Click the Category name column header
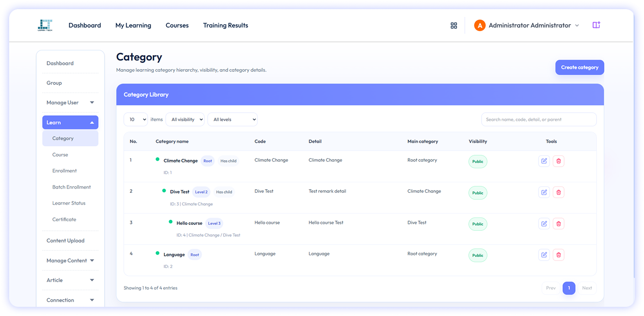Image resolution: width=644 pixels, height=316 pixels. tap(172, 142)
